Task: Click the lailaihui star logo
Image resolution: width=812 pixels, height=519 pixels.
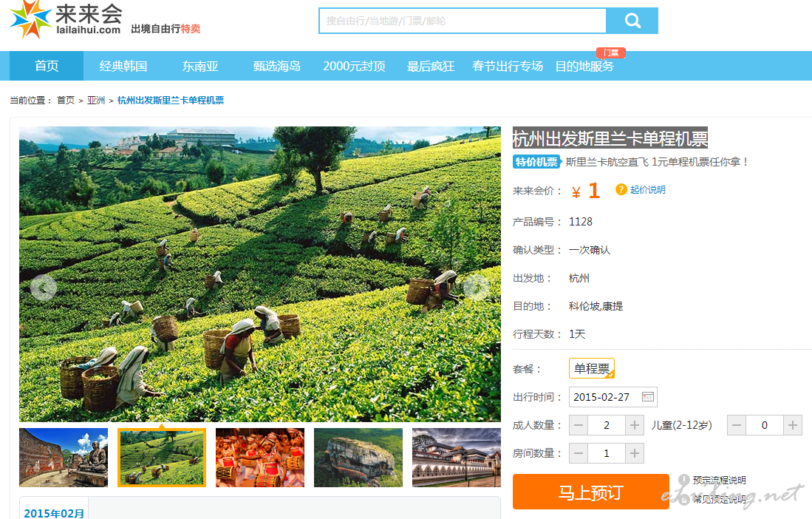Action: pos(30,19)
